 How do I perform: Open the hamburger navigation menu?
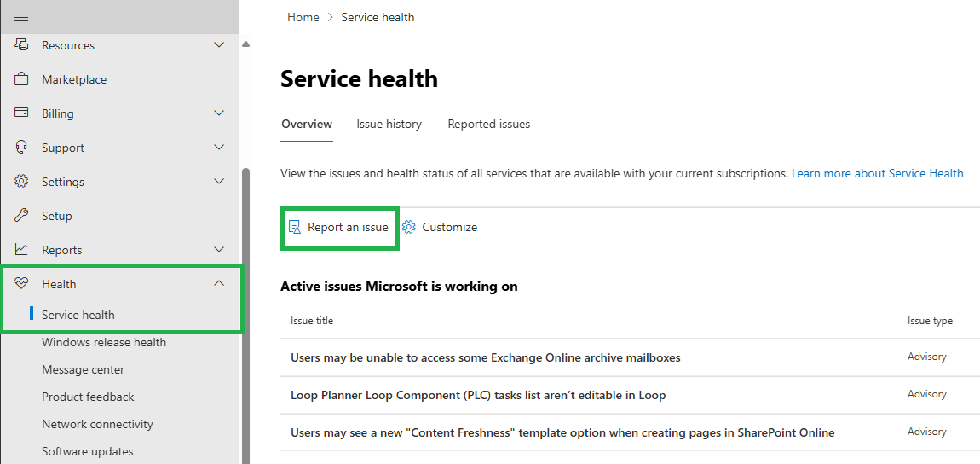[21, 17]
